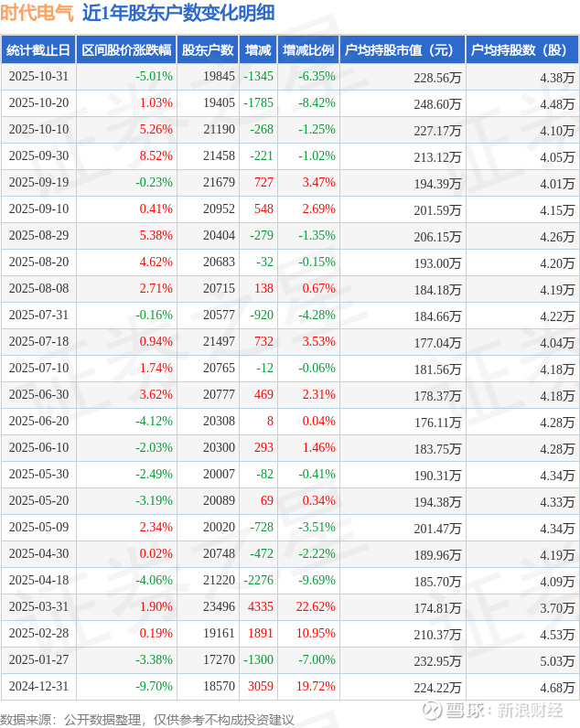Select the 2024-12-31 date cell

[x=38, y=687]
